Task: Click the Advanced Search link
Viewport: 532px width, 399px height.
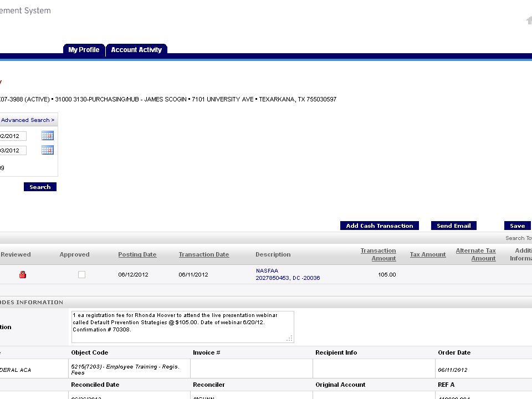Action: (28, 120)
